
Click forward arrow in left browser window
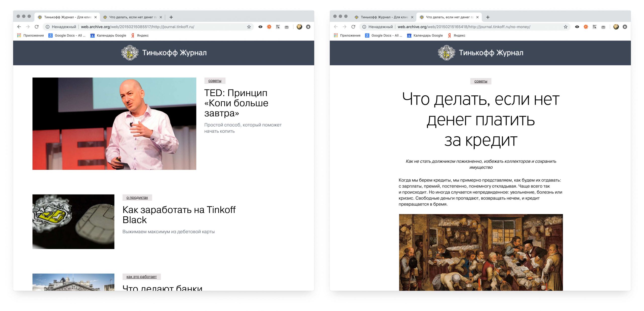pos(28,27)
